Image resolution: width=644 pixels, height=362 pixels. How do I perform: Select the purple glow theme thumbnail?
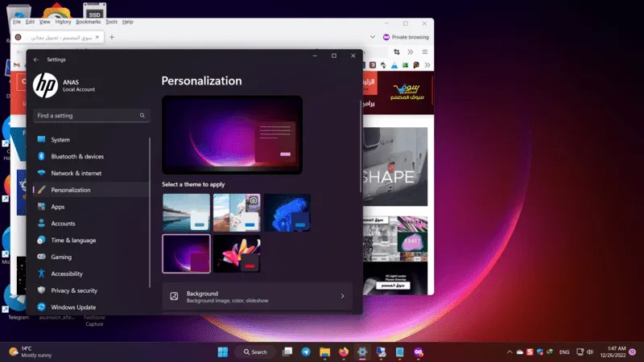pos(186,253)
